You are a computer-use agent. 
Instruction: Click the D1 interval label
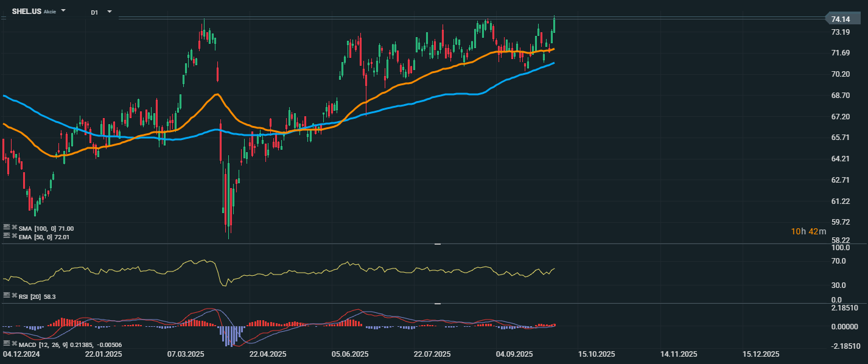click(x=94, y=12)
